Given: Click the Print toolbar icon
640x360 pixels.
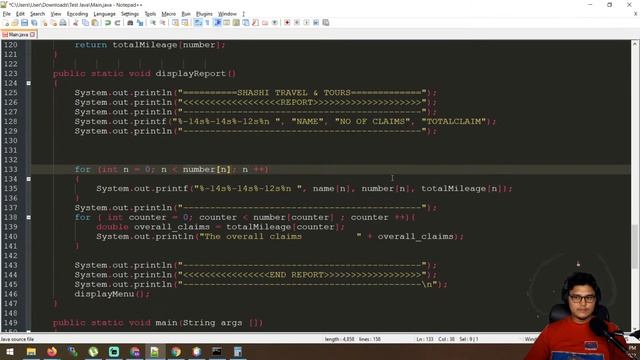Looking at the screenshot, I should click(x=63, y=22).
